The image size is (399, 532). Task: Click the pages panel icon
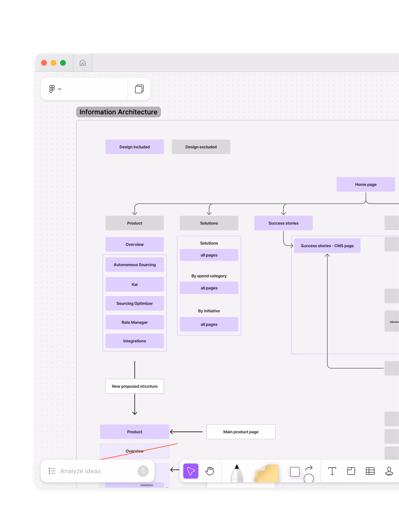click(139, 89)
